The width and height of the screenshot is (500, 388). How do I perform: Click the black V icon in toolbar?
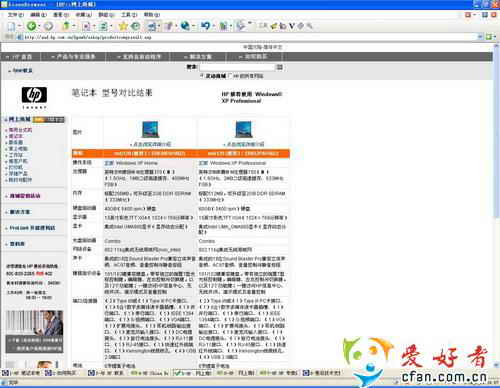[x=292, y=26]
